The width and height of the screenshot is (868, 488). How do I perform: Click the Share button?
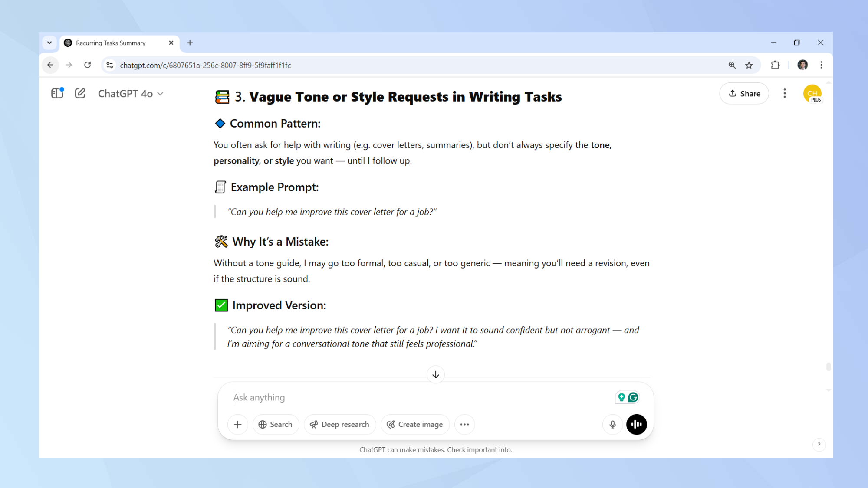pyautogui.click(x=744, y=93)
